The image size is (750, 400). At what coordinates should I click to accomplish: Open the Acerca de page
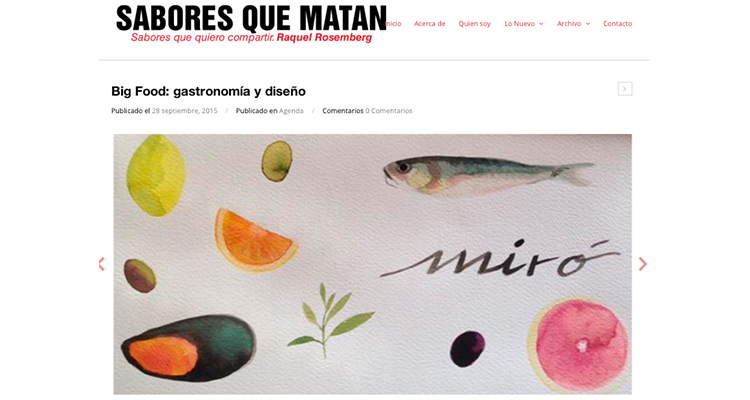430,23
